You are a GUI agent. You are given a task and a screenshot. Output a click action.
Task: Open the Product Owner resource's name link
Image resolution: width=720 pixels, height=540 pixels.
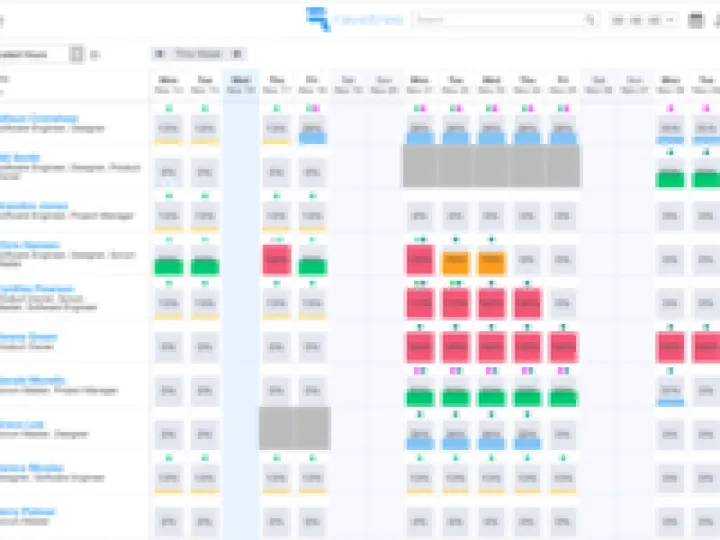28,337
